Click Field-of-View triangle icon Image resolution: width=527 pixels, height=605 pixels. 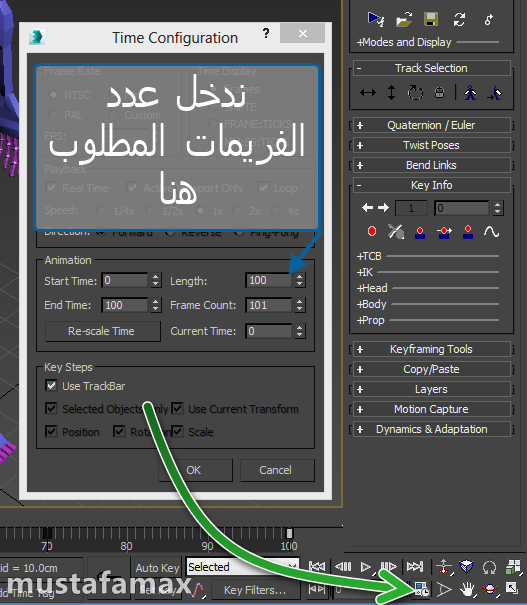444,589
